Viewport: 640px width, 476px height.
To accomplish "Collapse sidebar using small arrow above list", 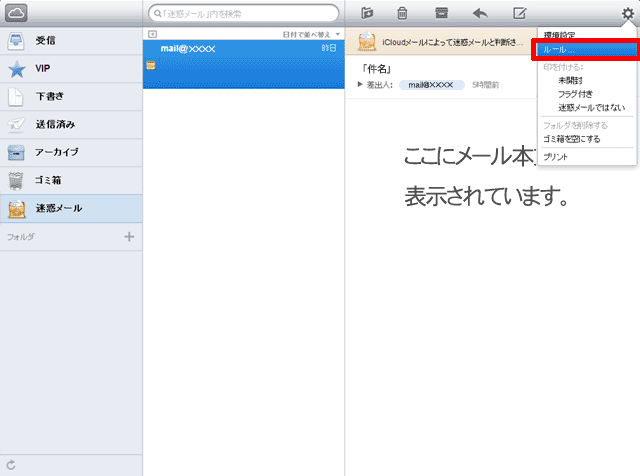I will point(152,34).
